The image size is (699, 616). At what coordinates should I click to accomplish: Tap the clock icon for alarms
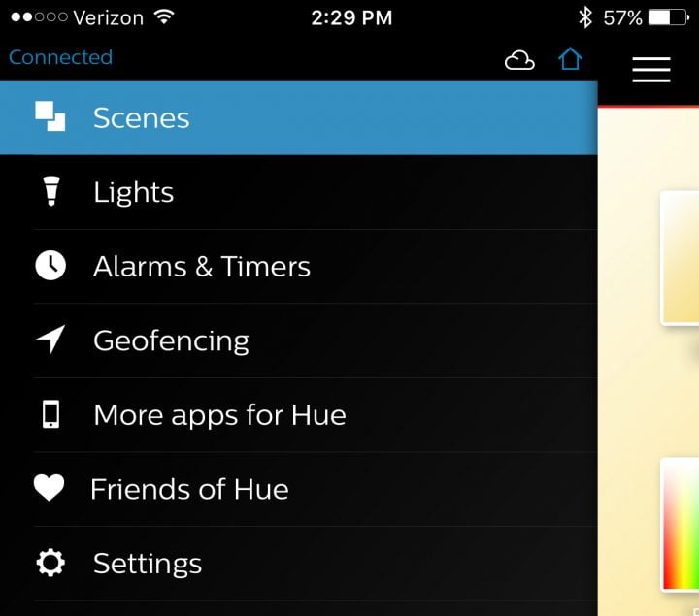50,266
